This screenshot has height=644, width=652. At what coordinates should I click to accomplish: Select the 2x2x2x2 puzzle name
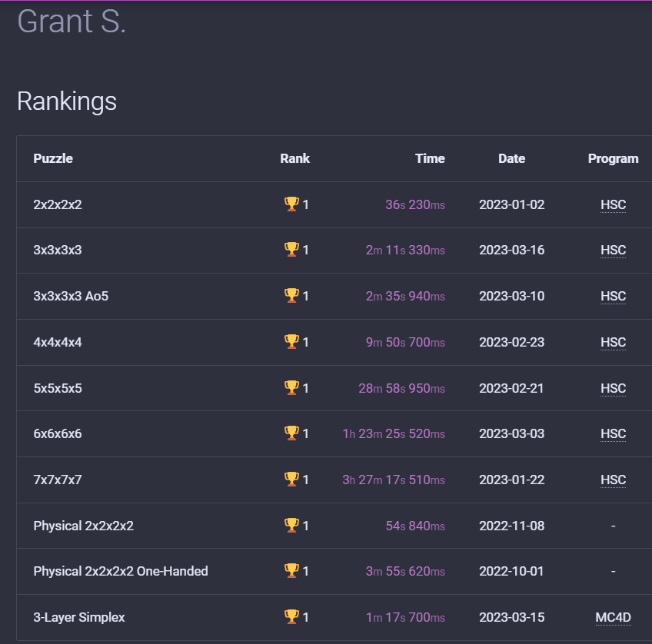click(58, 205)
